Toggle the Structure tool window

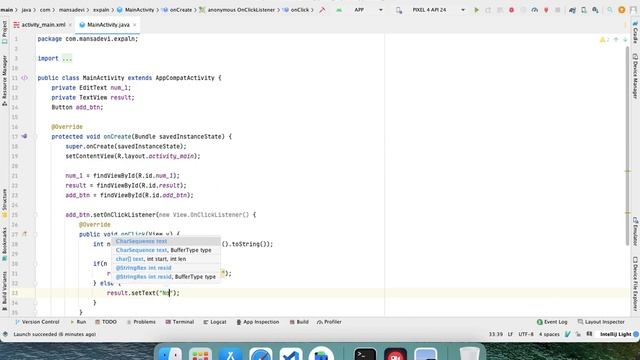tap(4, 202)
